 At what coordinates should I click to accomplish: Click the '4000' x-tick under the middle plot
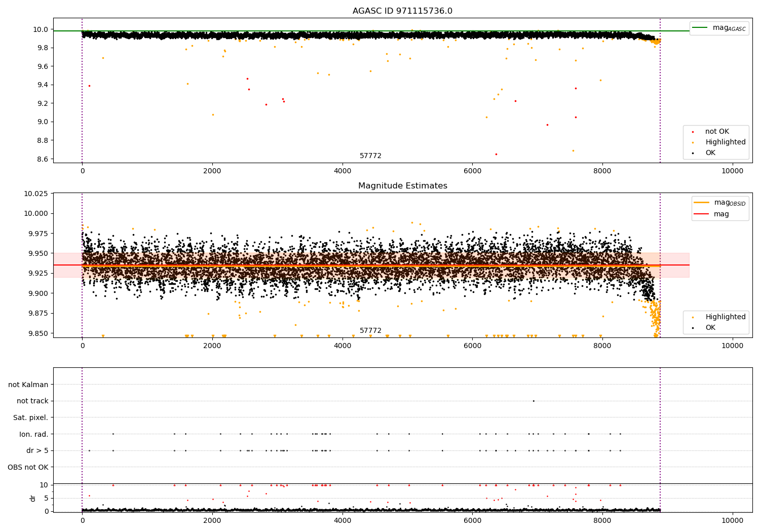point(343,346)
